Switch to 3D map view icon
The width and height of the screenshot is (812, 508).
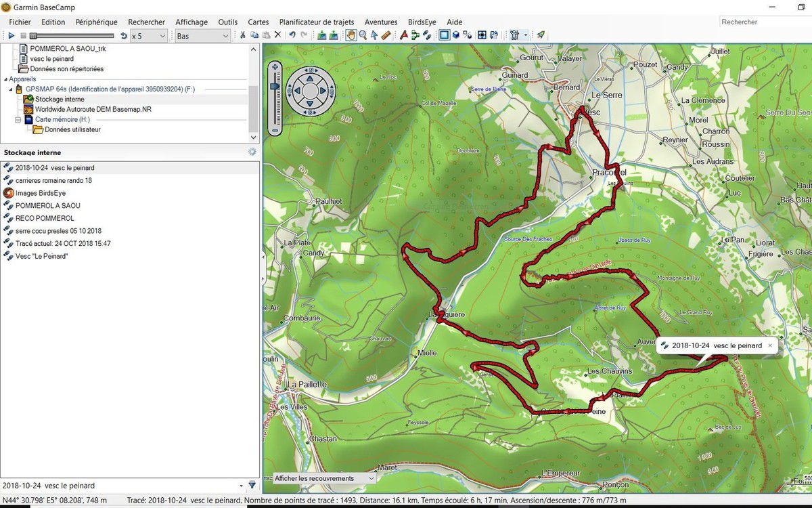[456, 35]
